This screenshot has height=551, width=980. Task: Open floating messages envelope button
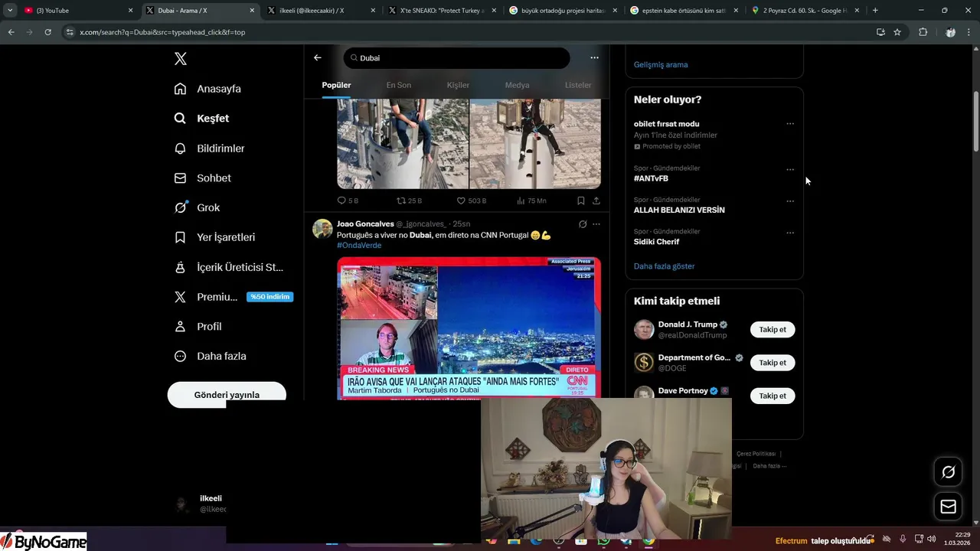(x=948, y=507)
